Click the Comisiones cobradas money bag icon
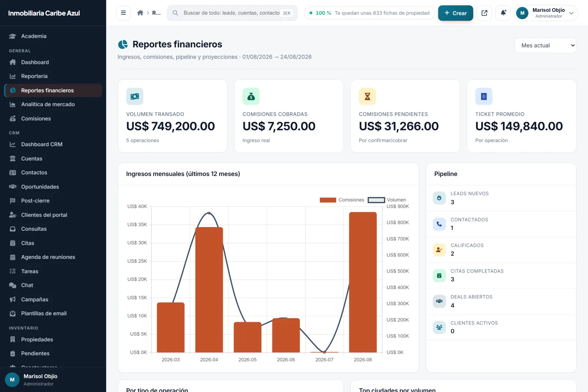 coord(251,96)
